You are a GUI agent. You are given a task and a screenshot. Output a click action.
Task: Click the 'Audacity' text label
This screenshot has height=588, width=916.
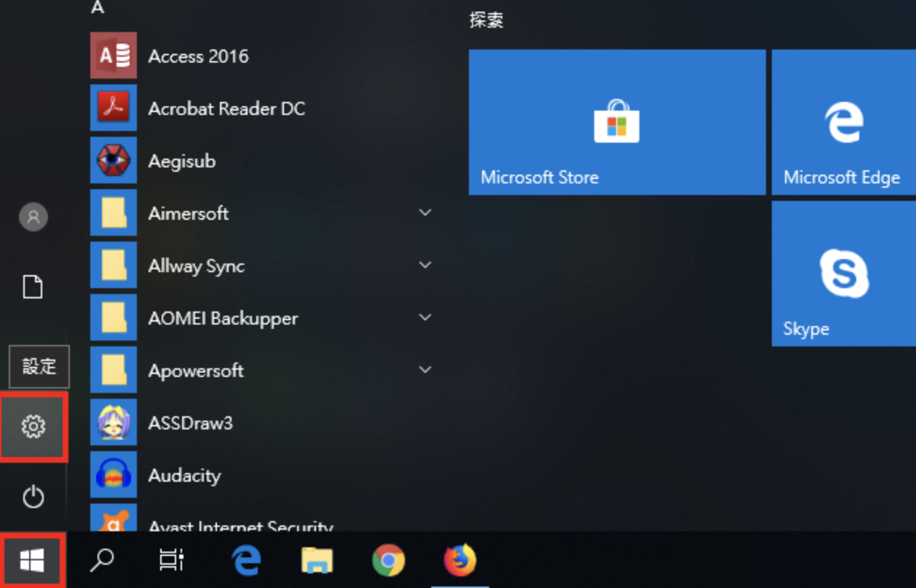tap(184, 476)
